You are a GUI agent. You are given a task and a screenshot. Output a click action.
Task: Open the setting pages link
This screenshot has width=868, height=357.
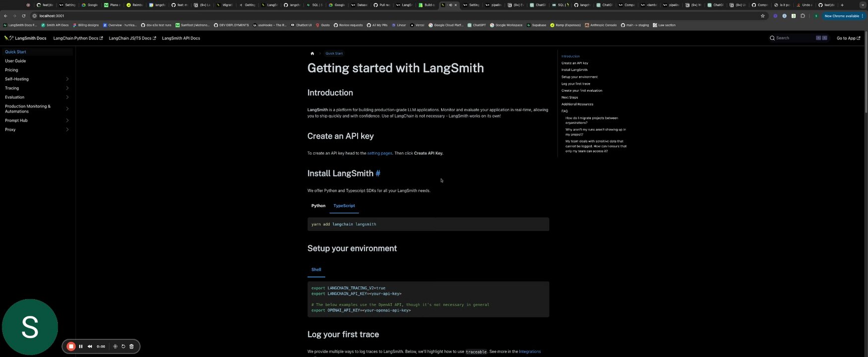pos(379,153)
